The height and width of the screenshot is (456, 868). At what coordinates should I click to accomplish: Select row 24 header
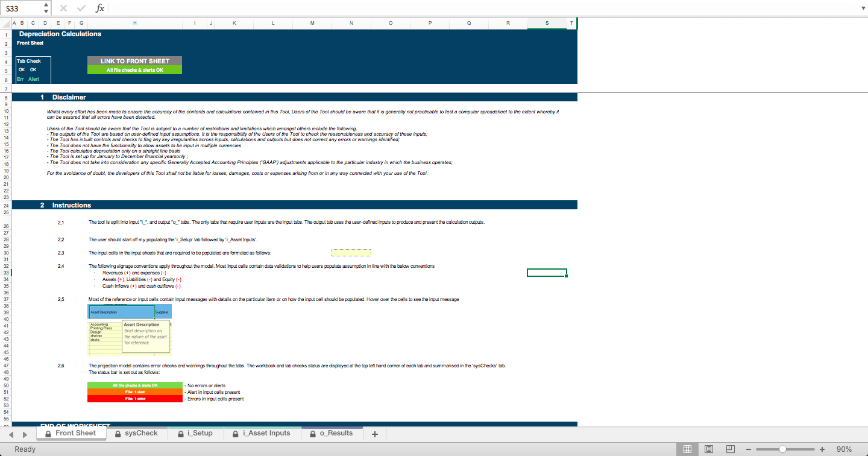5,206
